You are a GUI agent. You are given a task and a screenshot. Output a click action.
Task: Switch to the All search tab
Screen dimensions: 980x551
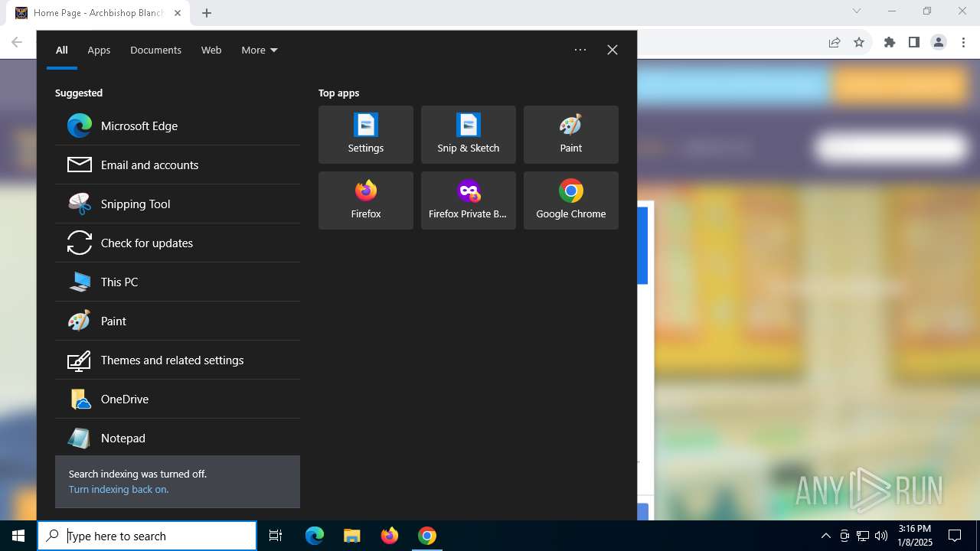click(x=62, y=50)
